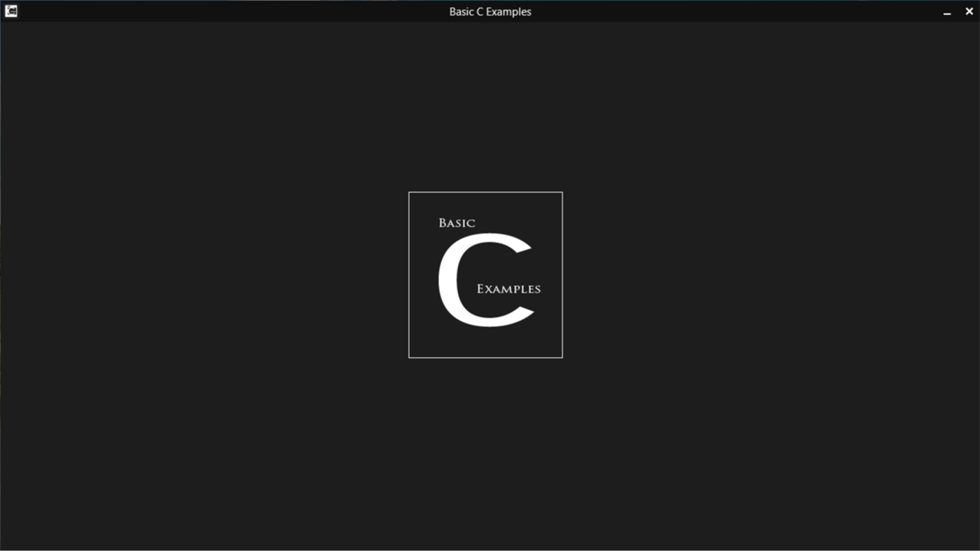Select the logo's white border frame
Screen dimensions: 980x551
[x=485, y=192]
